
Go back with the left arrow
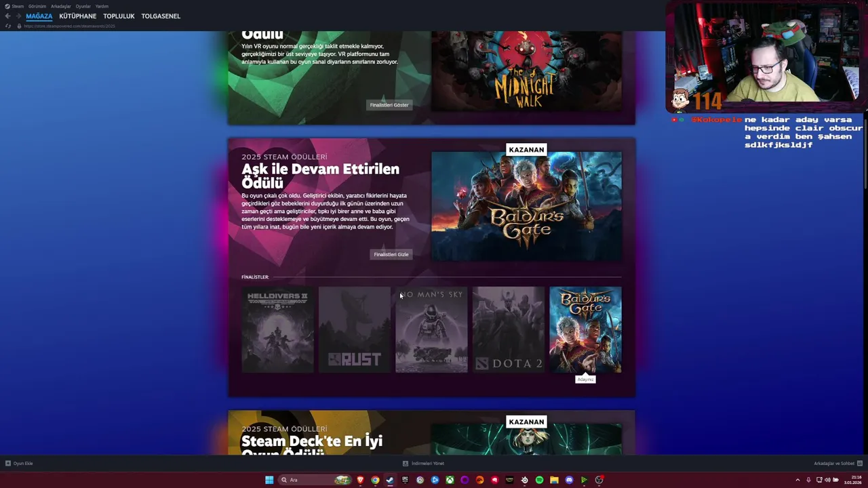(x=7, y=16)
